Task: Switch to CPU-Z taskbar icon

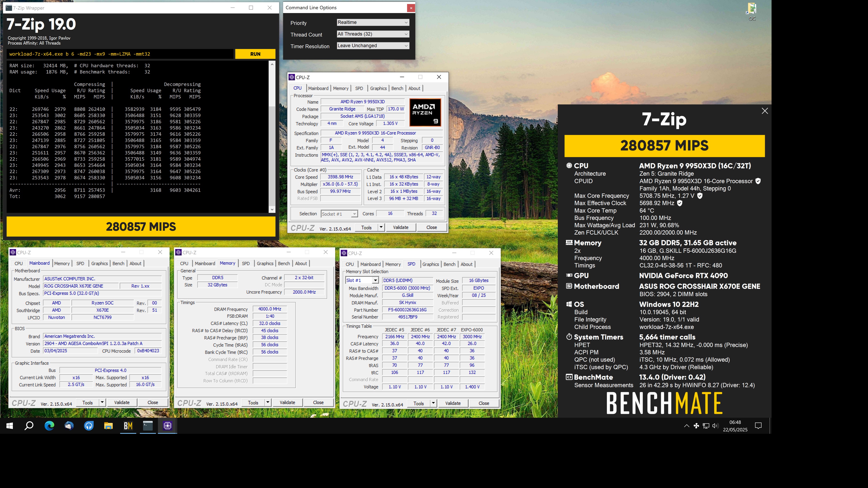Action: (167, 426)
